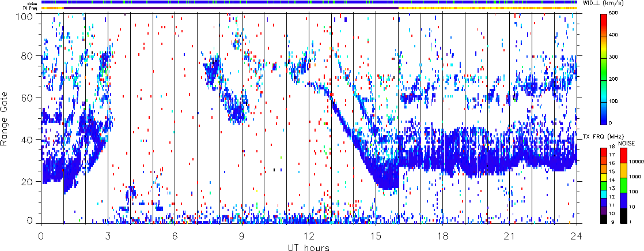Pick the yellow-orange segment of NOISE colorbar

click(623, 170)
